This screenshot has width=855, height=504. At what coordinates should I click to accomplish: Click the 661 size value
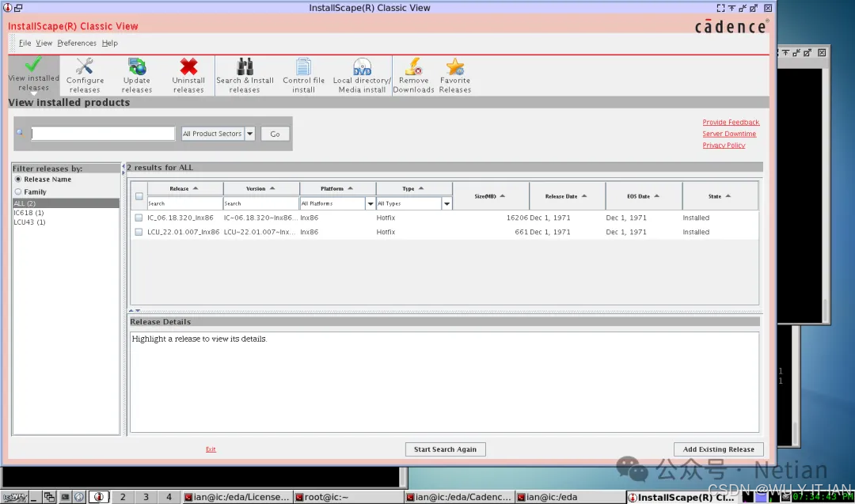(x=521, y=232)
